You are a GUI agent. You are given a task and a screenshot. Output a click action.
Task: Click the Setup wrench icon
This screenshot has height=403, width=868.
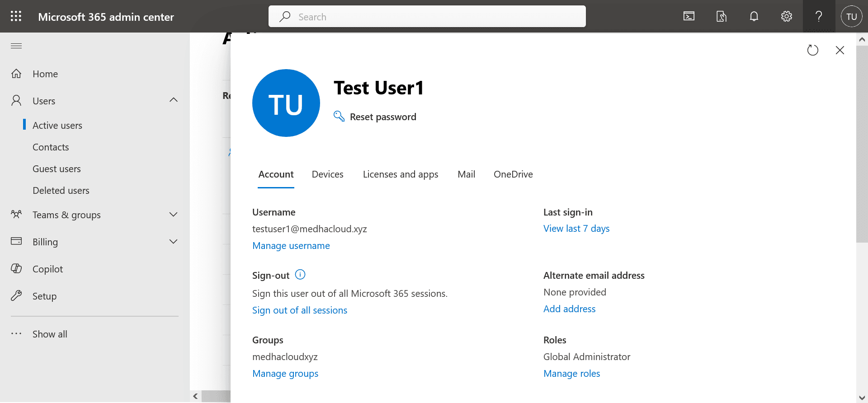(x=16, y=295)
